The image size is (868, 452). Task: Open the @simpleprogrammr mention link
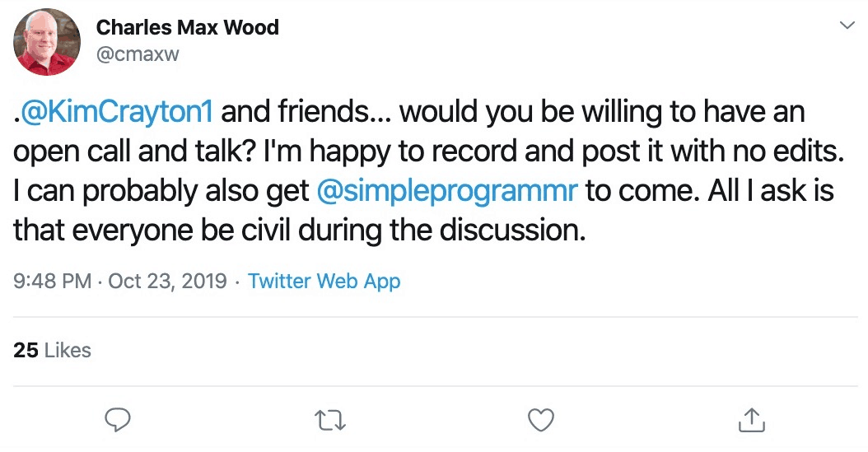(x=447, y=191)
